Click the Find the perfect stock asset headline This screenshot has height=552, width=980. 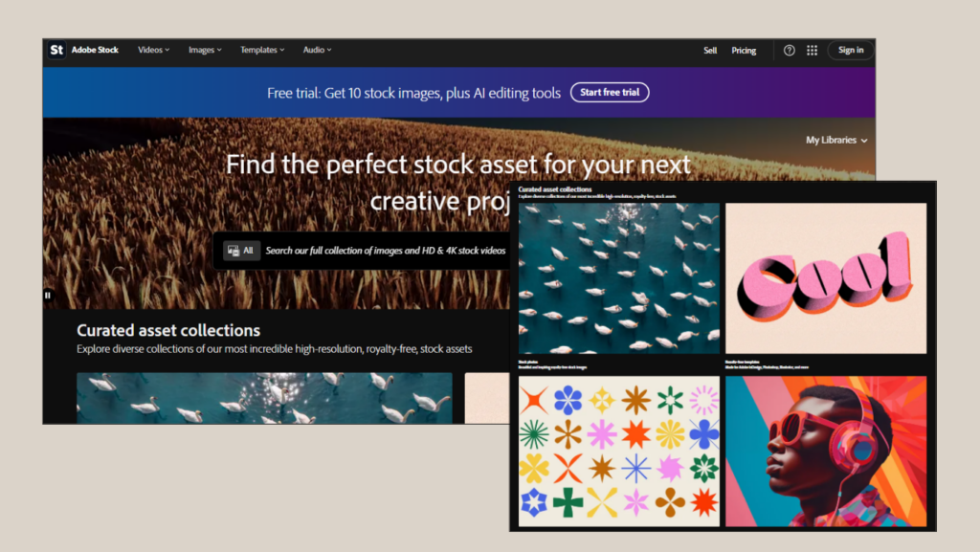[458, 183]
